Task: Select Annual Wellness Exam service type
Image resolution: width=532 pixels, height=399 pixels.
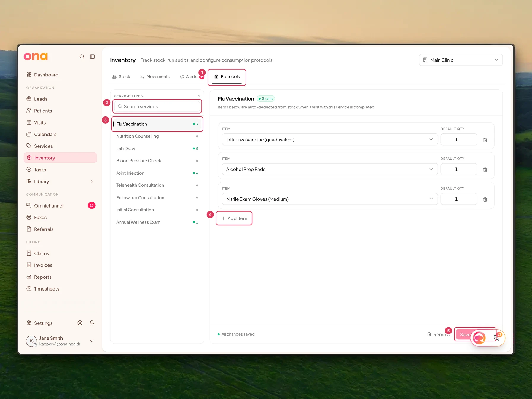Action: pos(157,222)
